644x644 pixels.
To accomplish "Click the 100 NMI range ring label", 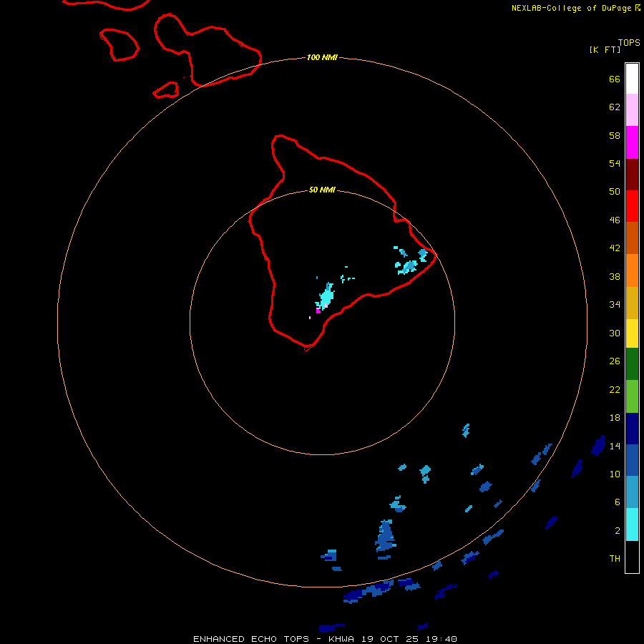I will coord(322,57).
